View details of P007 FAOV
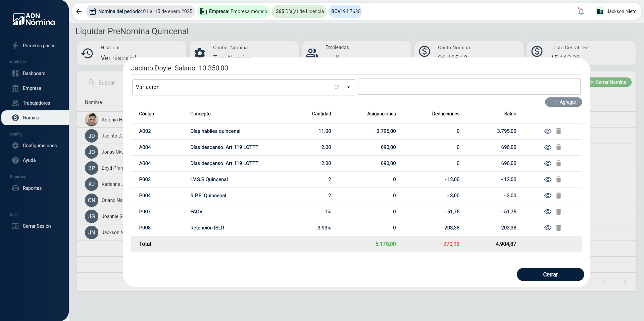The image size is (644, 321). [548, 212]
